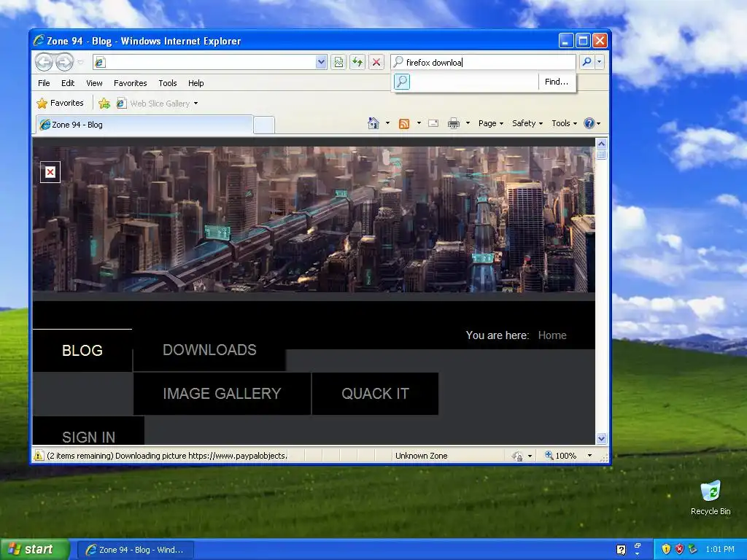Toggle Compatibility View broken-page icon
747x560 pixels.
338,62
